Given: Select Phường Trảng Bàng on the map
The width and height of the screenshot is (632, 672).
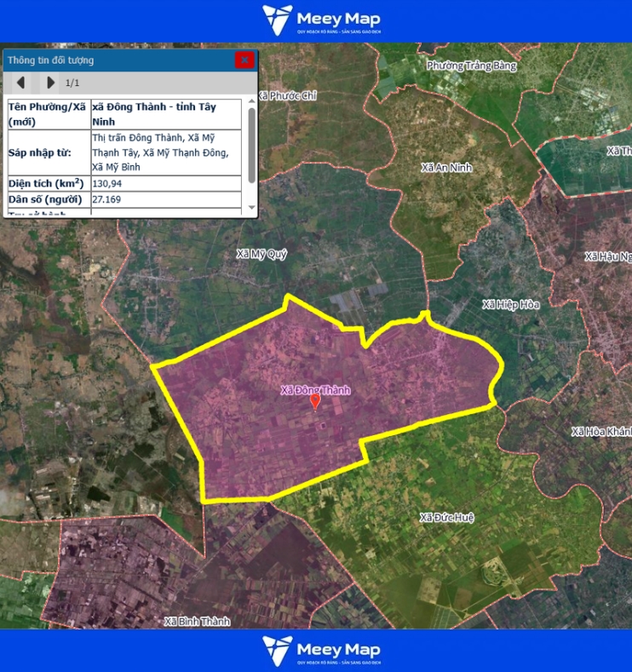Looking at the screenshot, I should [x=471, y=66].
